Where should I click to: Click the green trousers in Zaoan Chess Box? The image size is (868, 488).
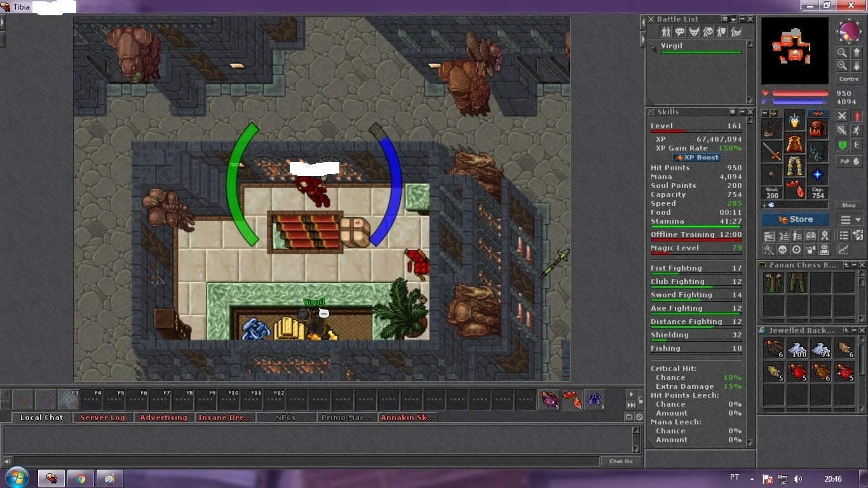pyautogui.click(x=797, y=283)
